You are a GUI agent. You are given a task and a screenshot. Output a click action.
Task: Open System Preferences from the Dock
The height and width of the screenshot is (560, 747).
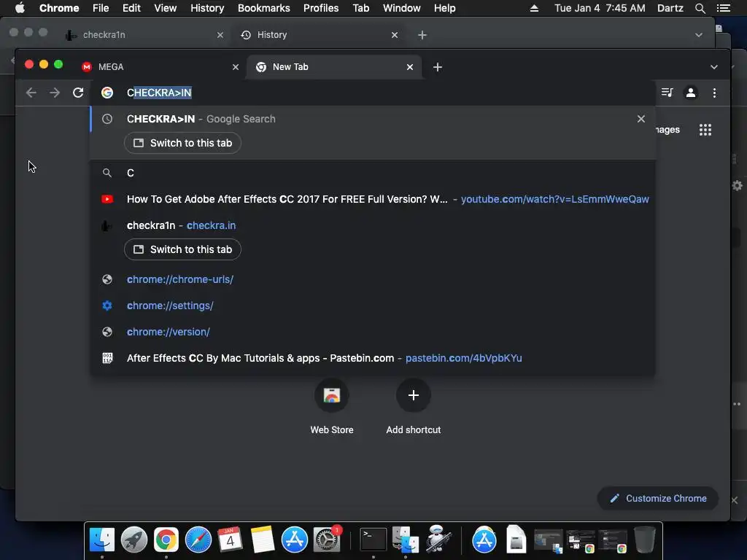[x=327, y=540]
